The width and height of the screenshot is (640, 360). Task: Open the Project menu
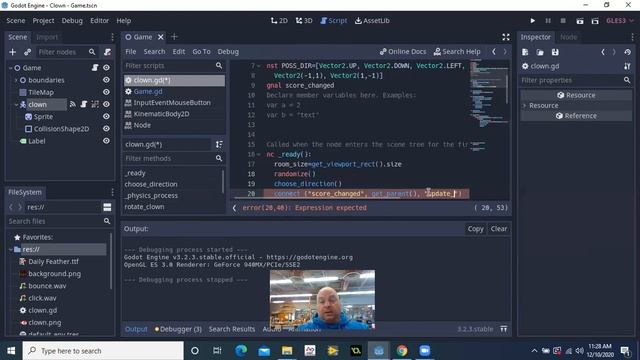[43, 20]
